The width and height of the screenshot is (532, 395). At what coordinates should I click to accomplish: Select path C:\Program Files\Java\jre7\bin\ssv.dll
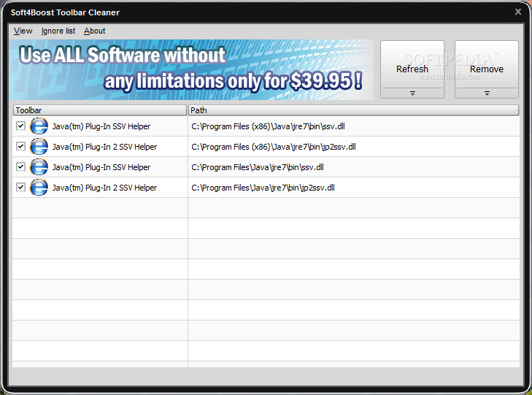pos(258,167)
